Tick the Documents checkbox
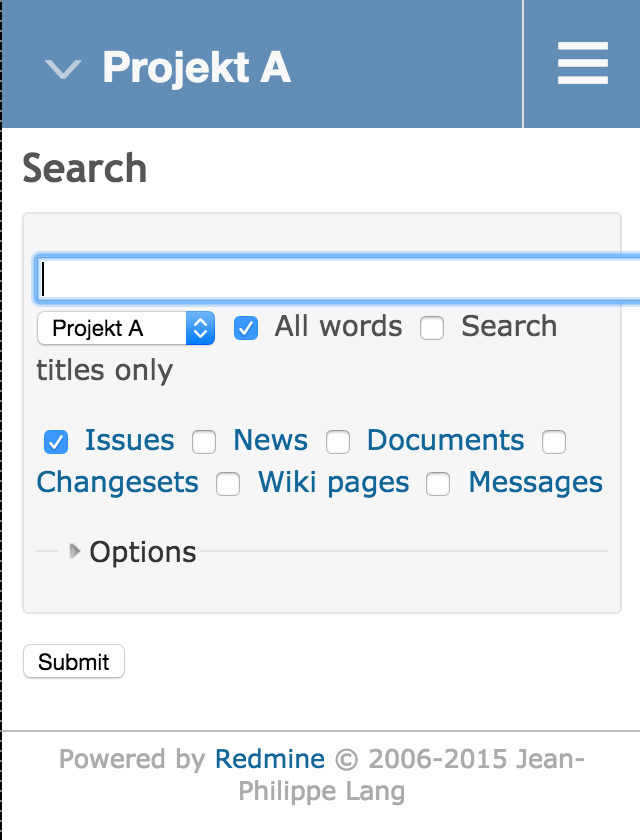The height and width of the screenshot is (840, 640). point(338,442)
